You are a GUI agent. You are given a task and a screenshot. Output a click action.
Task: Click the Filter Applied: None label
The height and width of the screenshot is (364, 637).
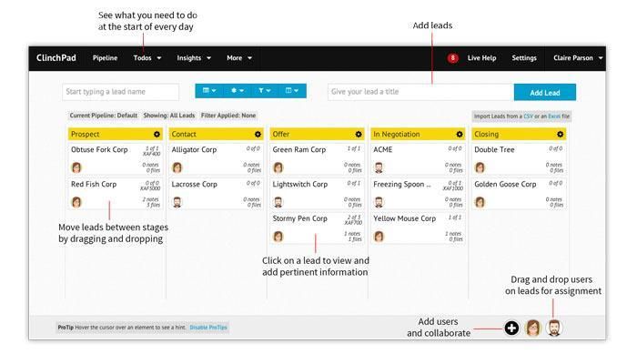point(228,116)
